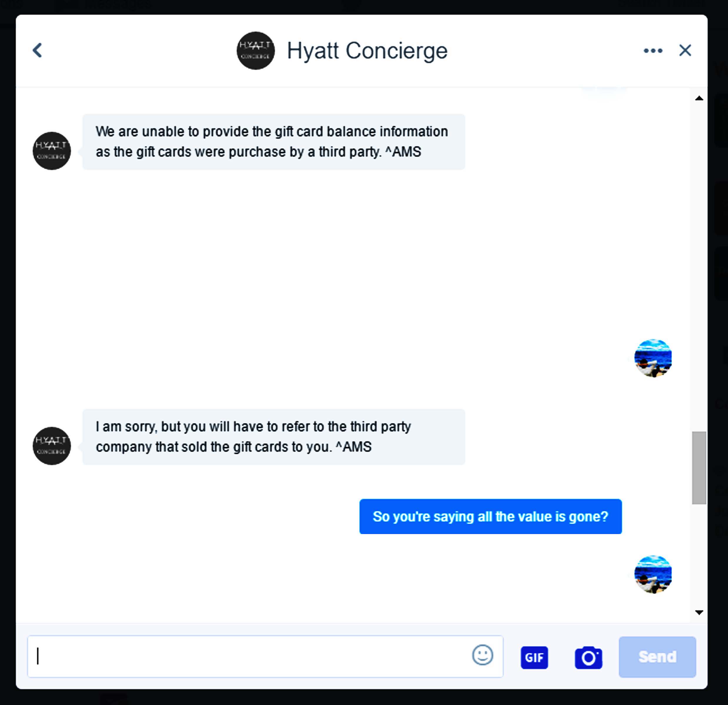This screenshot has height=705, width=728.
Task: Open the three-dot more options menu
Action: (652, 51)
